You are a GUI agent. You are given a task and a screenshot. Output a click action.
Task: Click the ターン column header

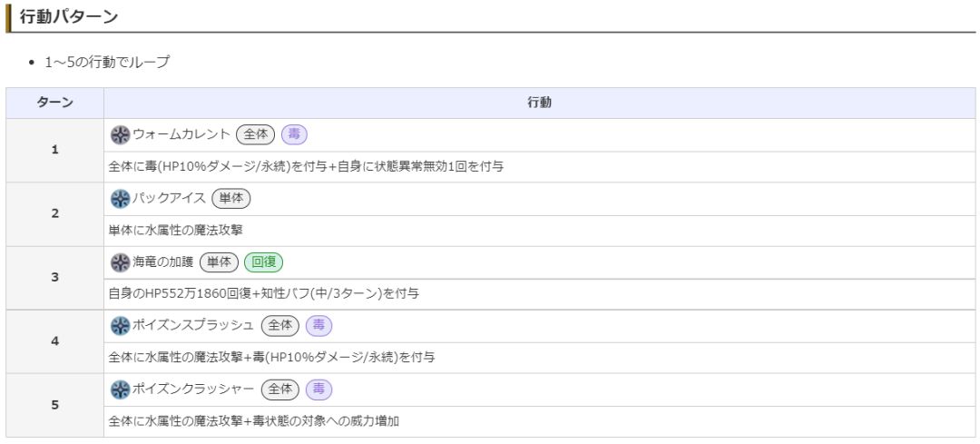pyautogui.click(x=54, y=104)
